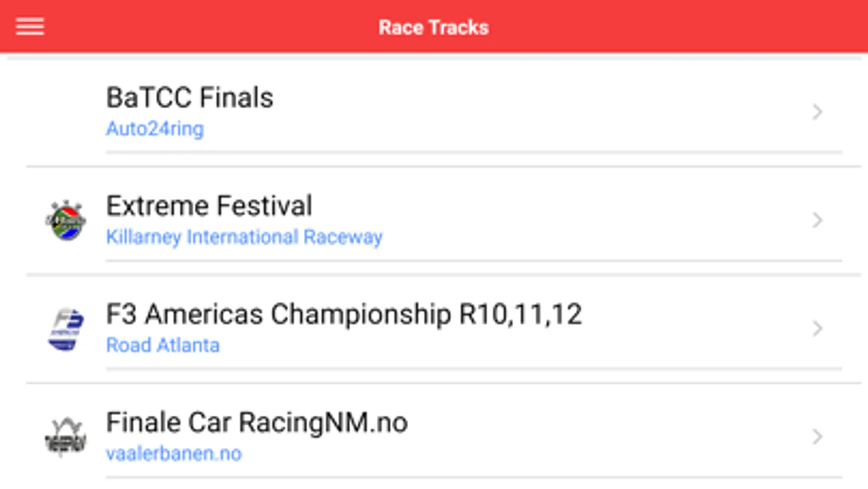Click the Finale Car Racing logo
The height and width of the screenshot is (489, 868).
(66, 437)
